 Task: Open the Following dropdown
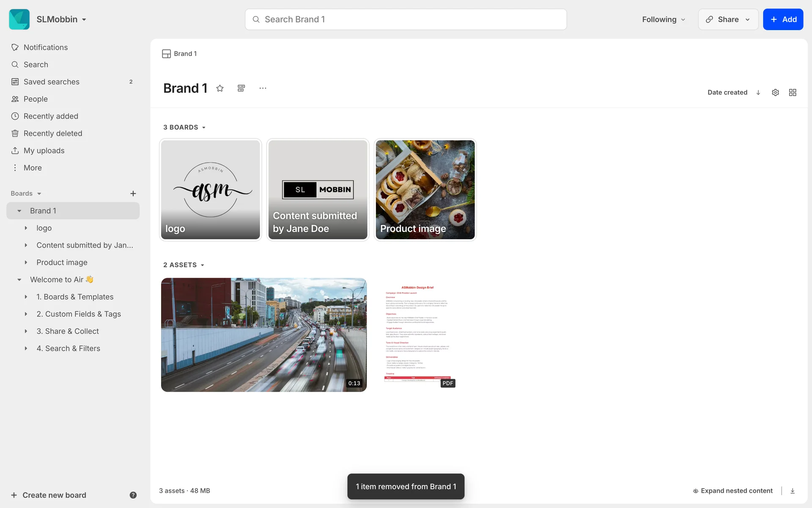pos(663,19)
